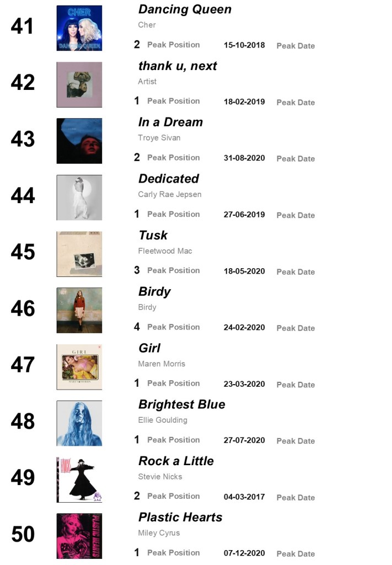This screenshot has width=392, height=565.
Task: Click the Plastic Hearts title link
Action: pos(180,518)
